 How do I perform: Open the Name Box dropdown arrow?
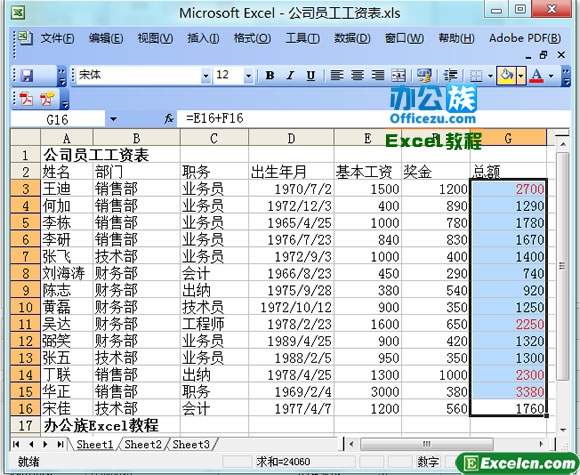coord(113,119)
